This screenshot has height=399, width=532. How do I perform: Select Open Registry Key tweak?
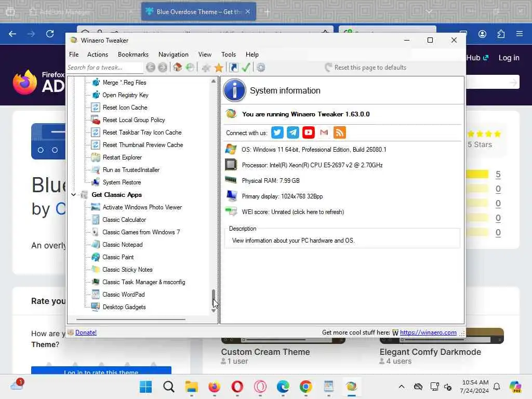pos(125,95)
